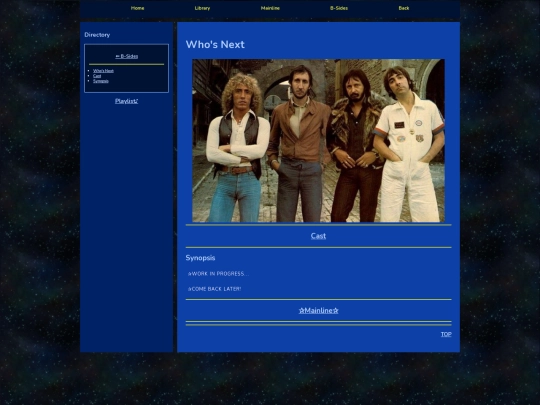
Task: Follow the ← B-Sides directory link
Action: click(x=127, y=56)
